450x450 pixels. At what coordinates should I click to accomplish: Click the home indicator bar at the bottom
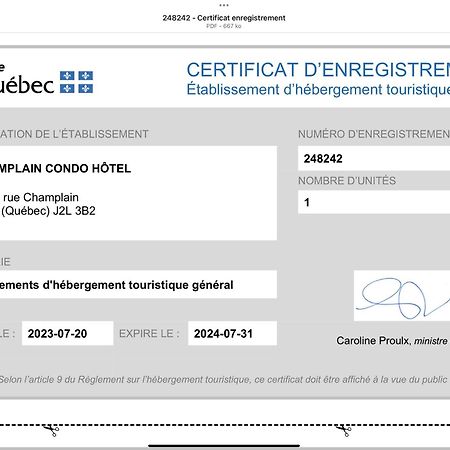pyautogui.click(x=224, y=445)
